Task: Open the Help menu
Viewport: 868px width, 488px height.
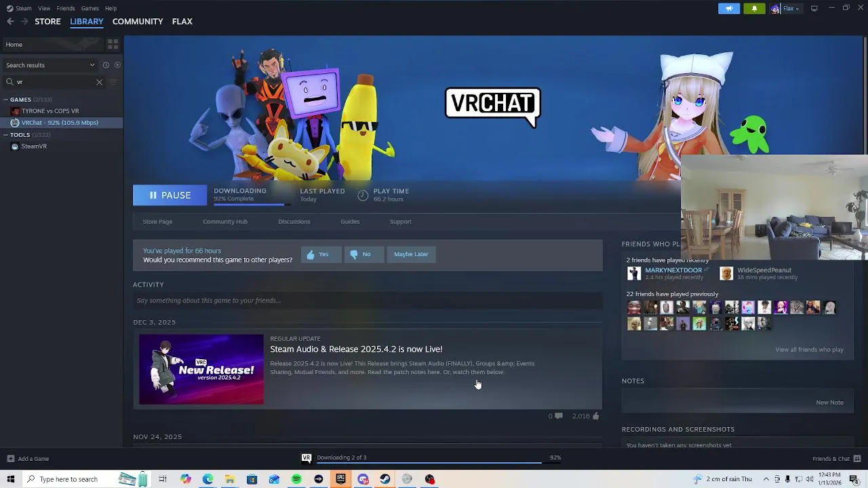Action: (111, 8)
